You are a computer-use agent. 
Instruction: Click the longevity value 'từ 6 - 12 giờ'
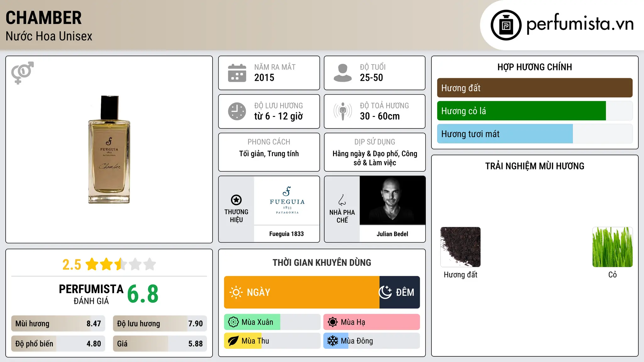(x=279, y=116)
